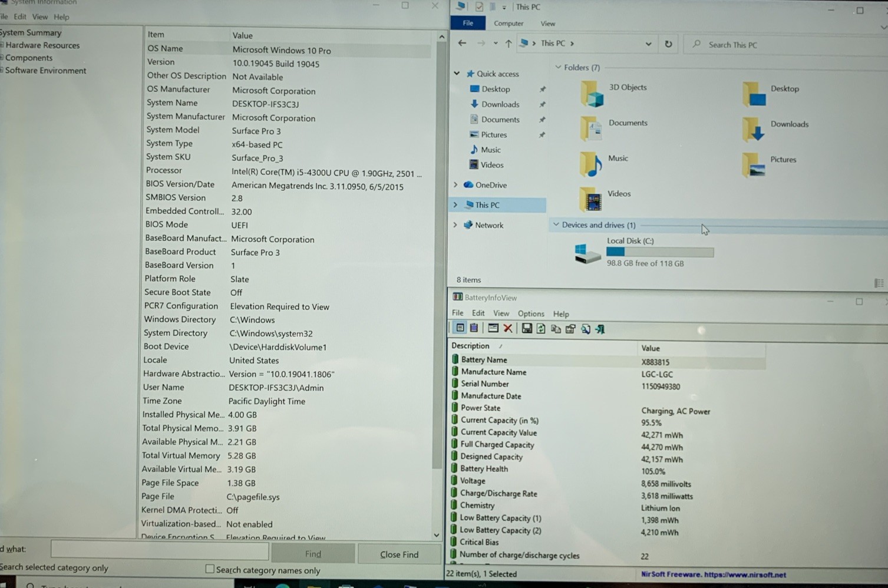
Task: Open BatteryInfoView Edit menu
Action: tap(478, 313)
